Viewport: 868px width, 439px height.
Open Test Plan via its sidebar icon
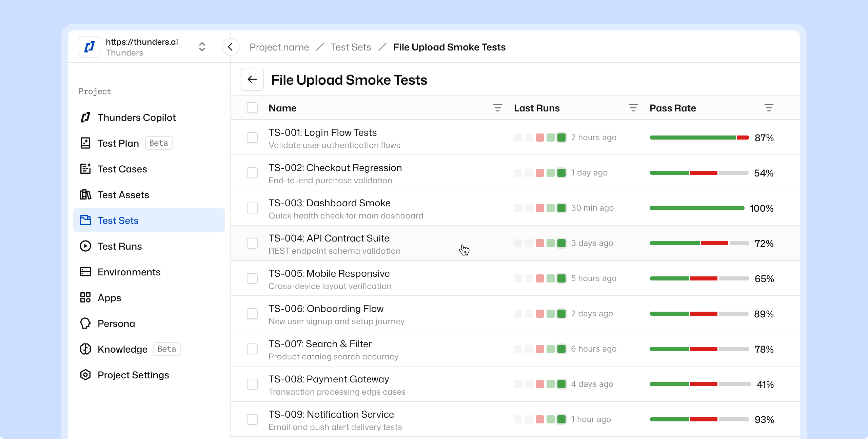pyautogui.click(x=85, y=143)
